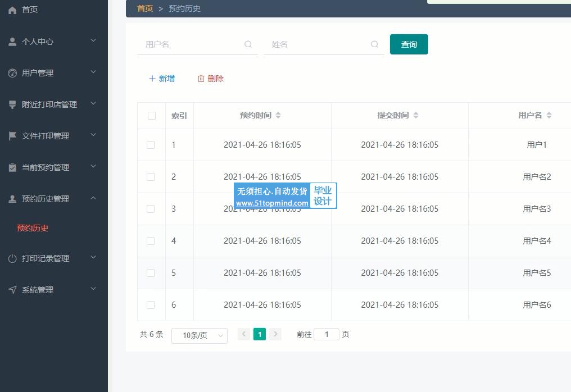Click 用户名2 cell

537,177
